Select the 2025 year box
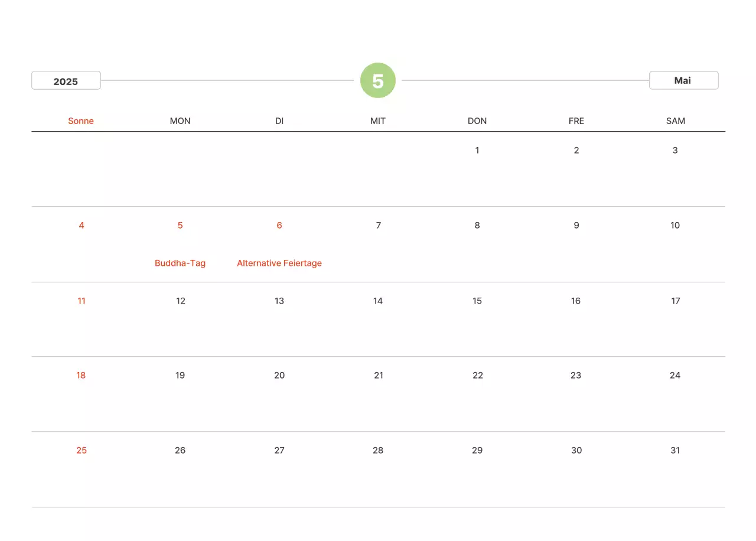The width and height of the screenshot is (756, 541). 66,81
